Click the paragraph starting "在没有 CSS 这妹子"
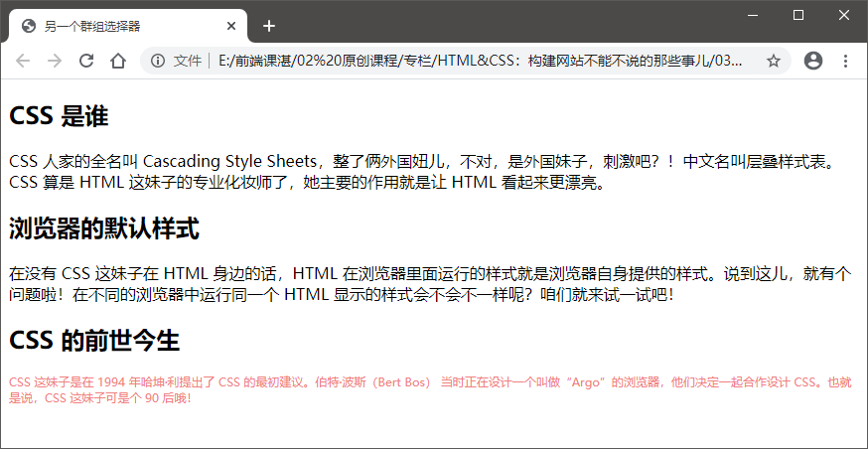868x449 pixels. pyautogui.click(x=430, y=284)
